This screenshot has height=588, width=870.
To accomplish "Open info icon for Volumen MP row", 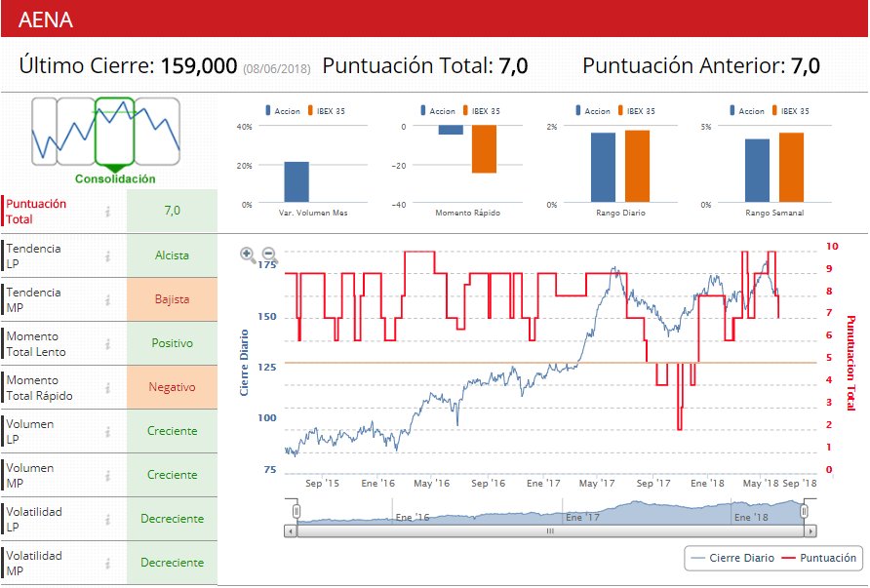I will [107, 476].
